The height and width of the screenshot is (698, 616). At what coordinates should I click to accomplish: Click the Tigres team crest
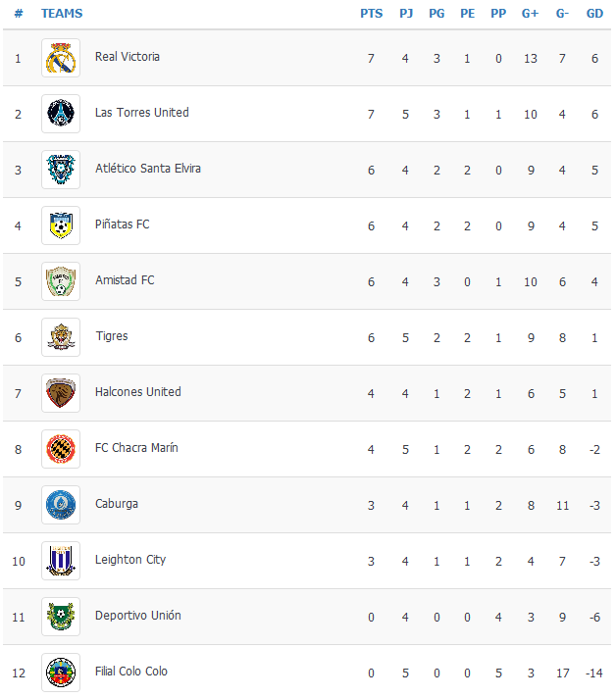(61, 337)
